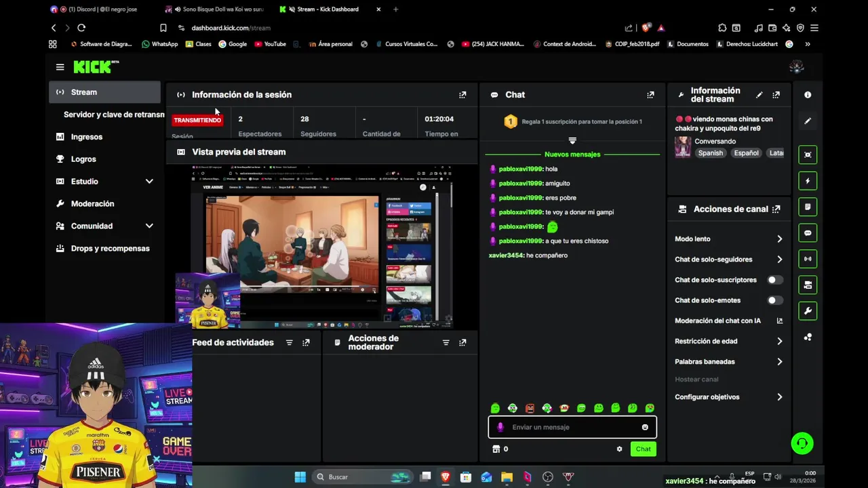Show more bookmarks with the chevron
The image size is (868, 488).
[807, 44]
